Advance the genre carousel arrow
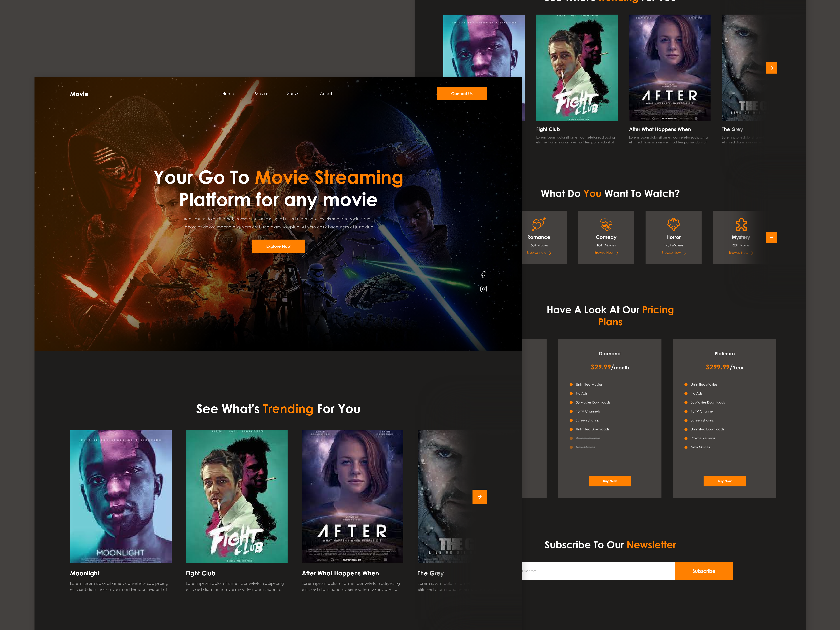This screenshot has height=630, width=840. [771, 237]
